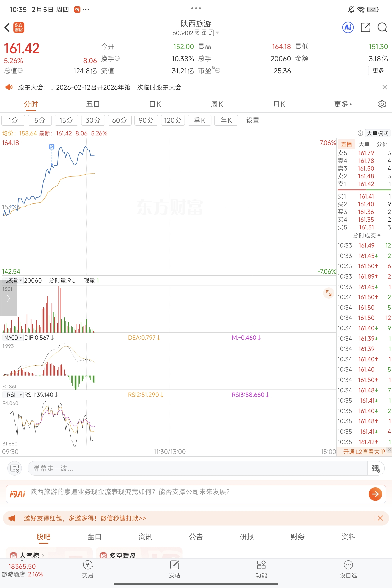Viewport: 392px width, 588px height.
Task: Tap the blue Ai assistant icon
Action: click(x=348, y=27)
